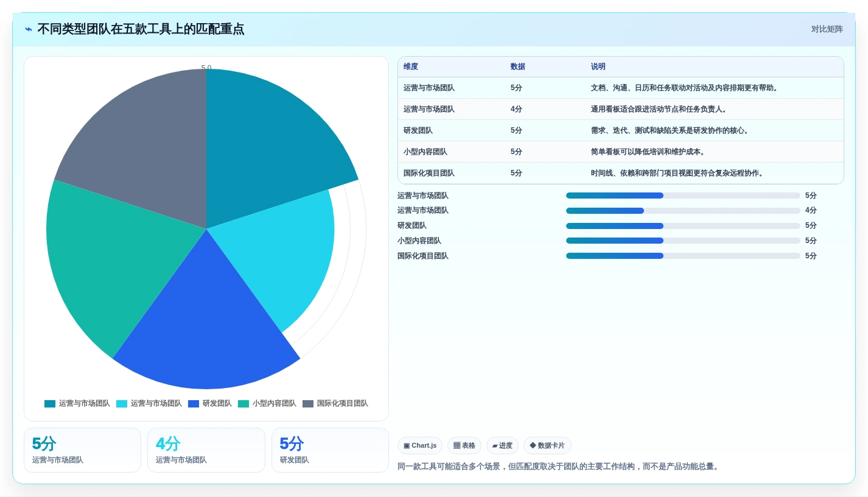This screenshot has height=497, width=868.
Task: Click the 数据 column header
Action: 518,67
